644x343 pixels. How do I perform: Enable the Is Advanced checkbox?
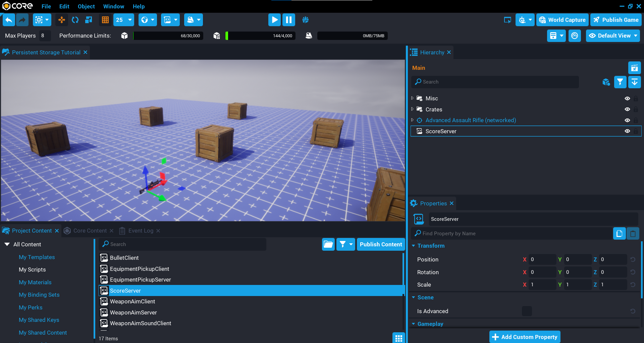(527, 311)
